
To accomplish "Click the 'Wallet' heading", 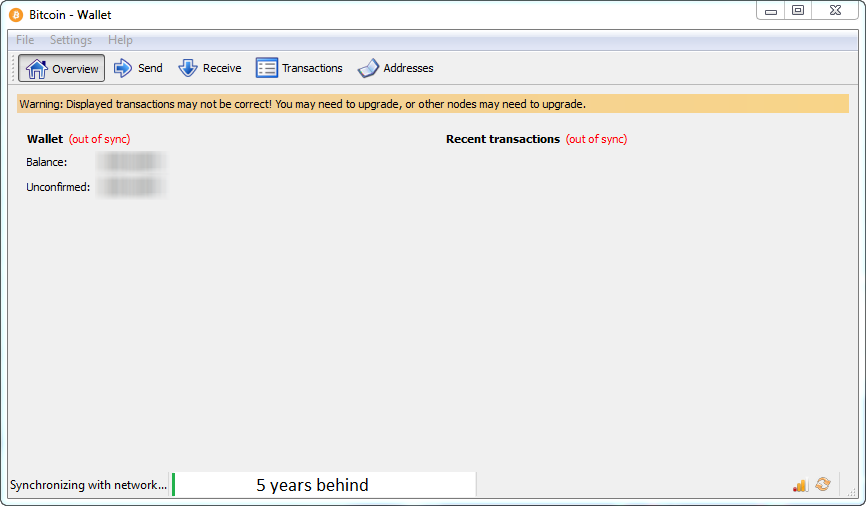I will tap(45, 139).
